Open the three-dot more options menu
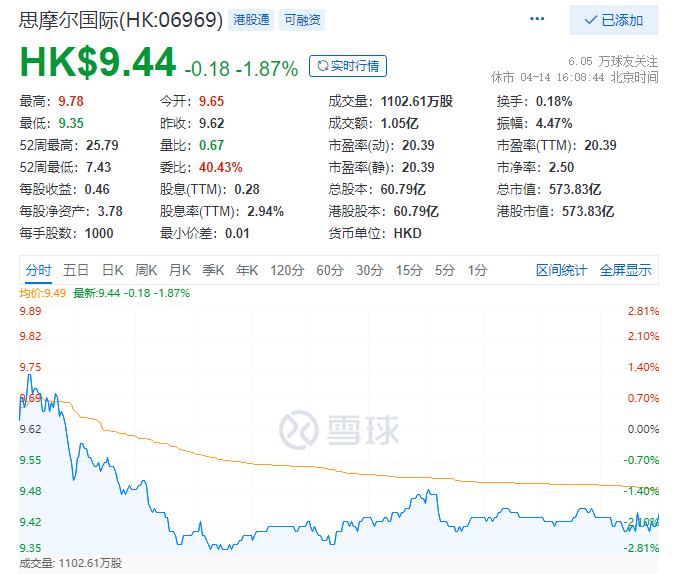 (x=537, y=19)
